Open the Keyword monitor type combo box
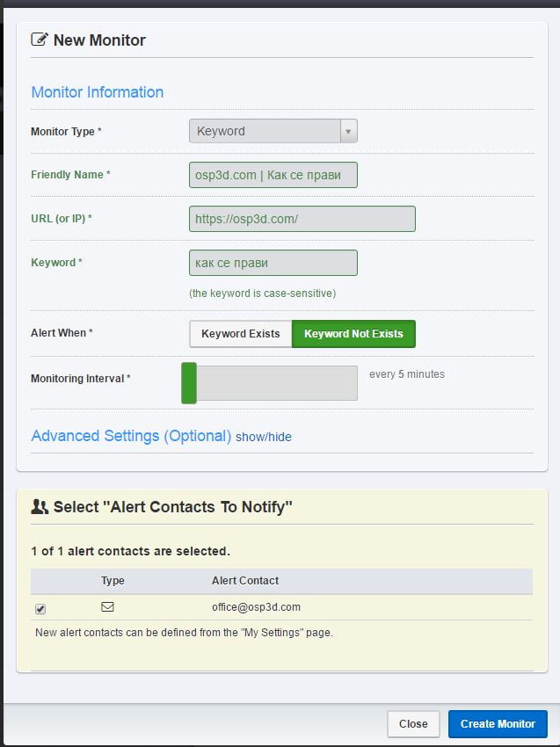 coord(273,131)
